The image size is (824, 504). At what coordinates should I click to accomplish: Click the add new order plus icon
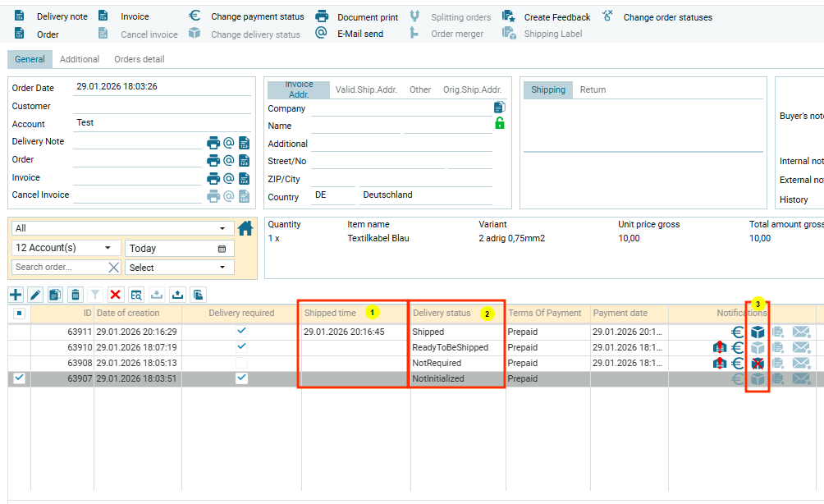pos(16,295)
